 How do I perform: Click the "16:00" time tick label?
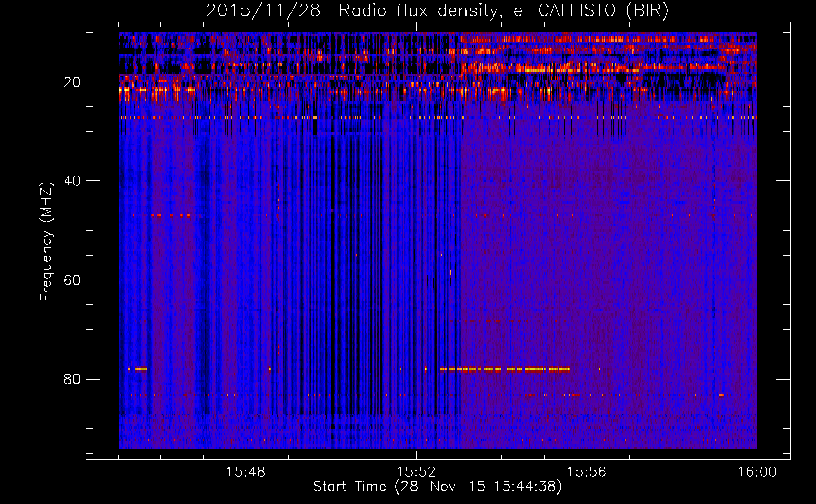tap(757, 472)
